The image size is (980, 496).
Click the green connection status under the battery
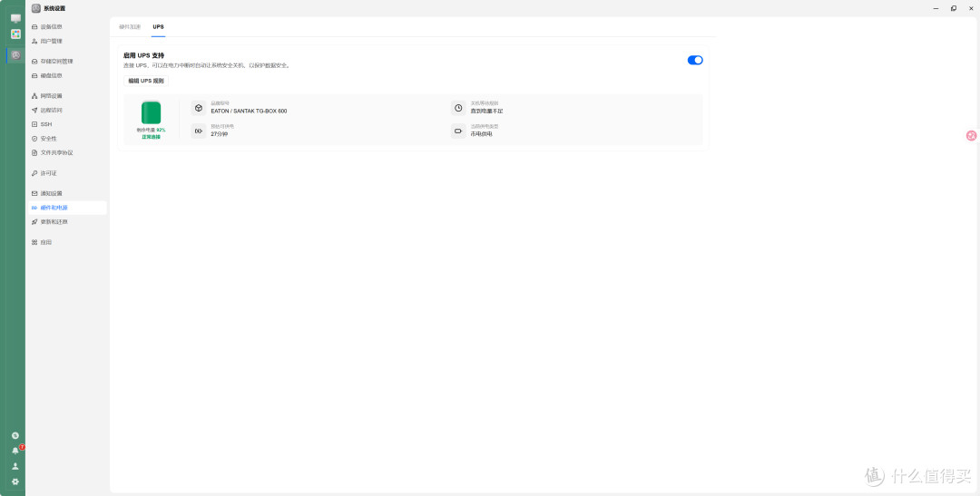152,137
